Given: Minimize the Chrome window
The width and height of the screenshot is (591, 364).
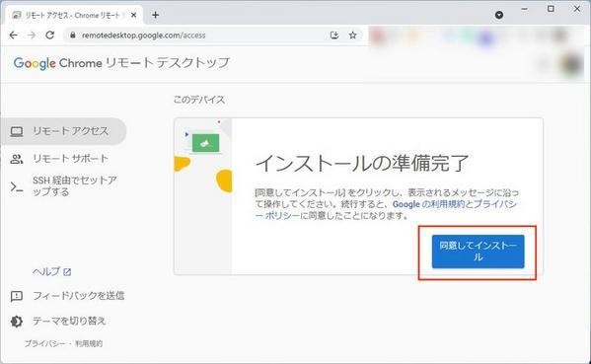Looking at the screenshot, I should (524, 9).
